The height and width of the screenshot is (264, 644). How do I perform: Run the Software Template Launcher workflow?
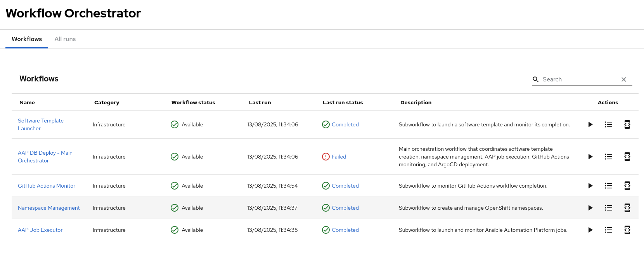point(590,124)
